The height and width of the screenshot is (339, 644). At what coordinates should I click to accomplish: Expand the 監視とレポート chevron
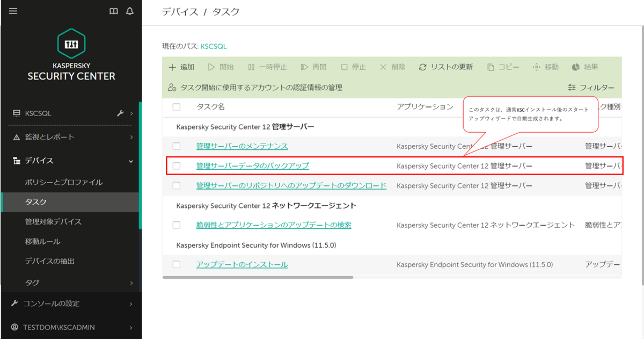coord(131,137)
